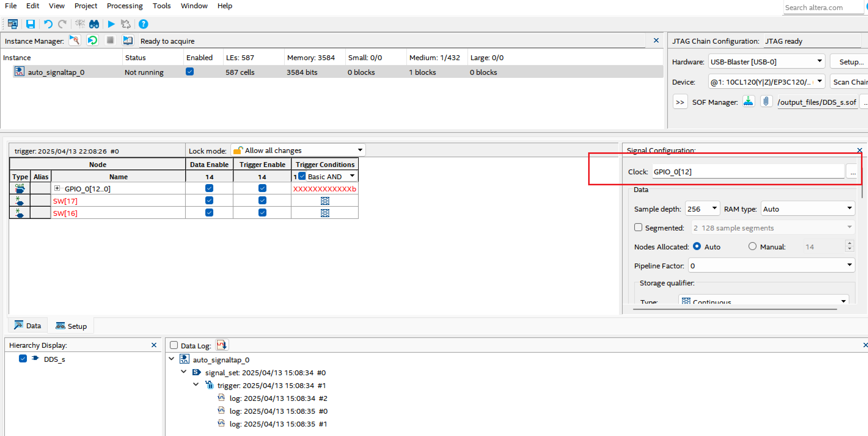The image size is (868, 436).
Task: Click the blue Help question icon
Action: [143, 24]
